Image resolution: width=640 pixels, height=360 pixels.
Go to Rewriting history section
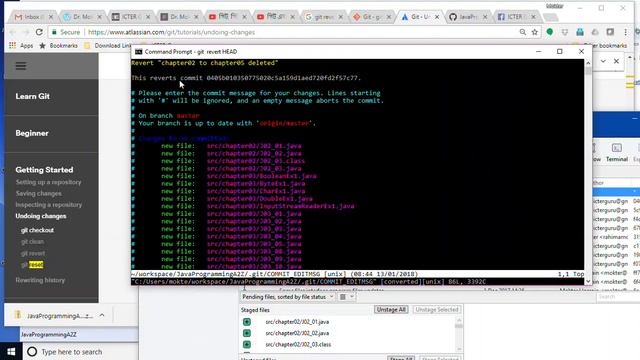(40, 280)
